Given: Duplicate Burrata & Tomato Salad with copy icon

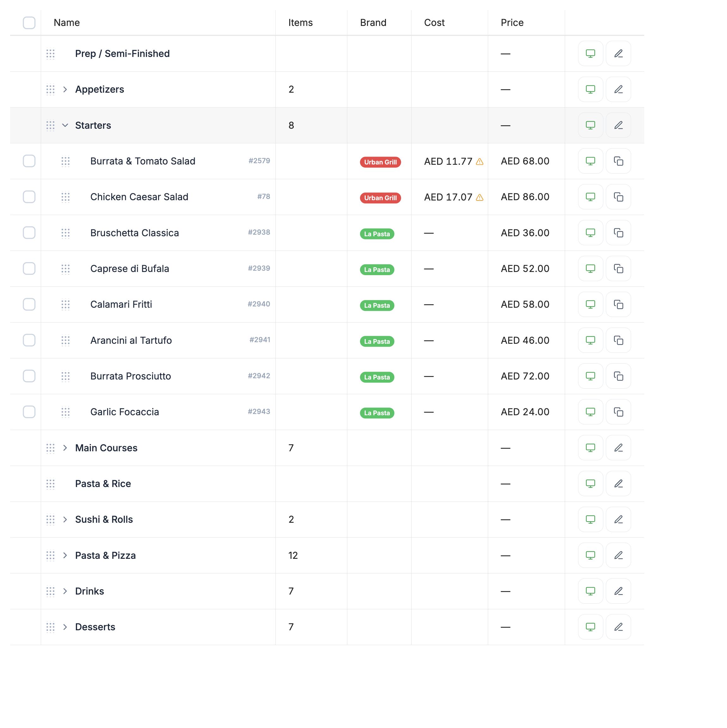Looking at the screenshot, I should coord(618,161).
